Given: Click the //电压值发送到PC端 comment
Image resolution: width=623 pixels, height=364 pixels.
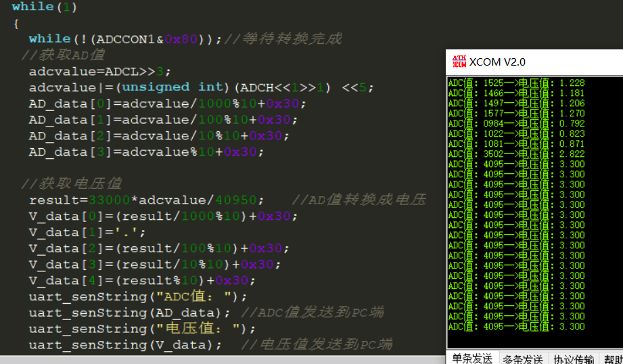Looking at the screenshot, I should point(317,344).
